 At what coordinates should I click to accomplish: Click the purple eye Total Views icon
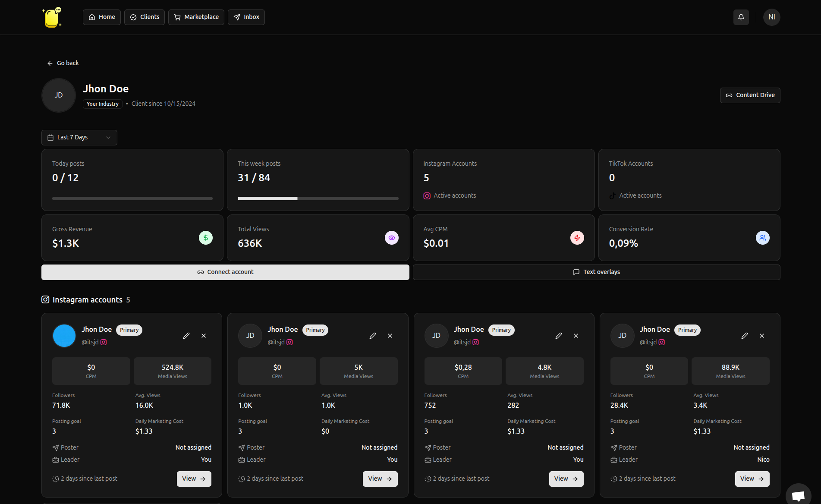tap(391, 238)
